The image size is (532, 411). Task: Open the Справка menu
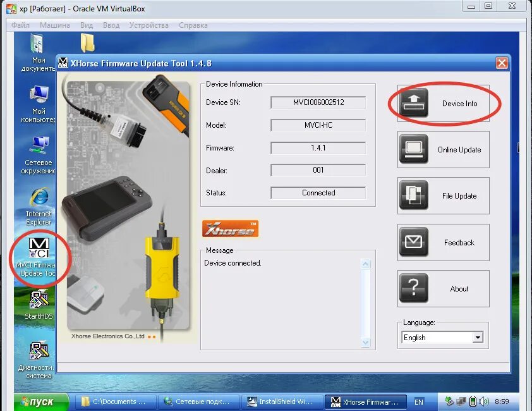pyautogui.click(x=193, y=25)
